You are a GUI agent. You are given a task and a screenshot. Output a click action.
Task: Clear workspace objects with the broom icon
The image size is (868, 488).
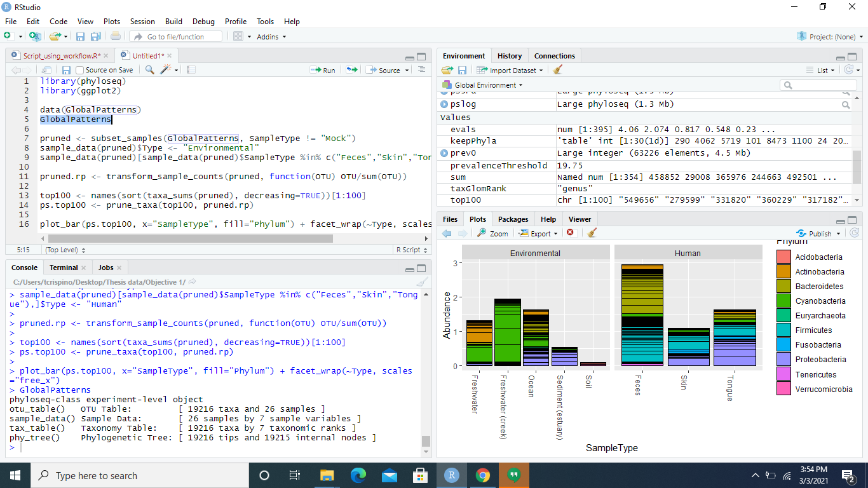(x=556, y=70)
